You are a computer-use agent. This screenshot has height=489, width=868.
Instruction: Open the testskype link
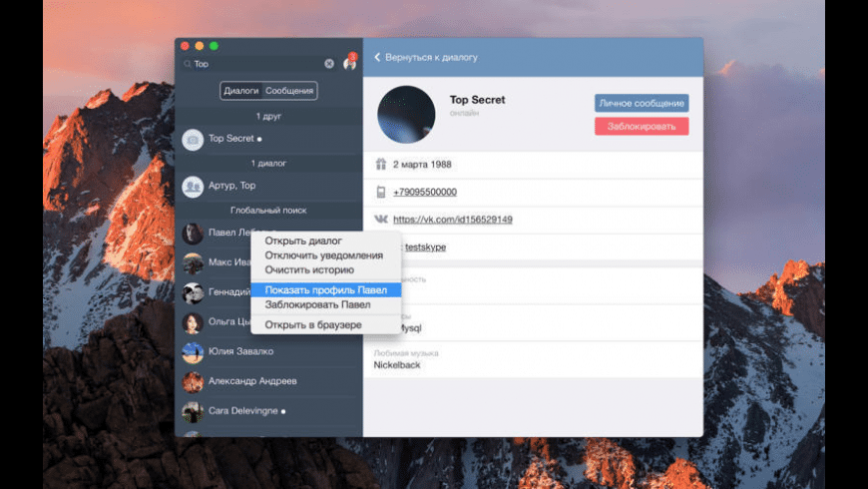click(x=425, y=246)
